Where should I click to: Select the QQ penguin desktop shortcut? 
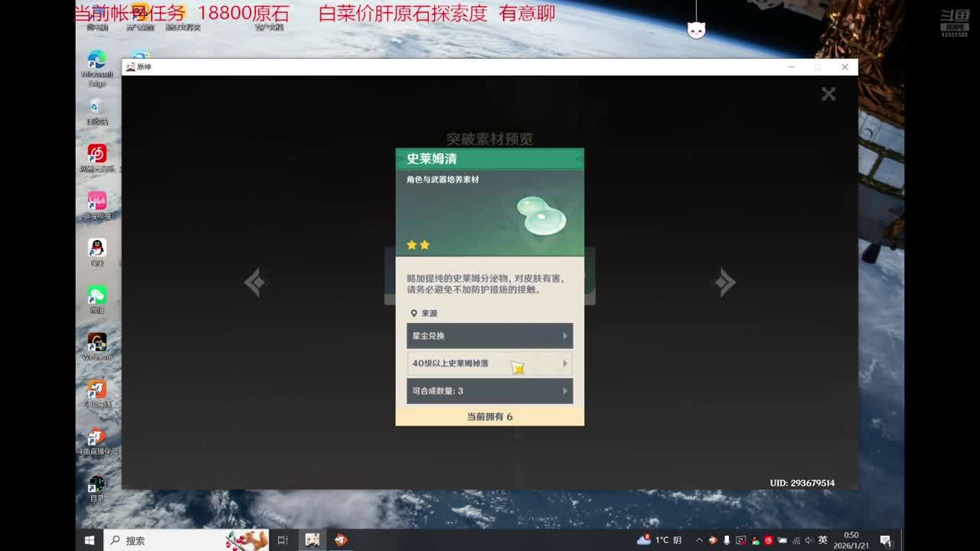[x=96, y=253]
